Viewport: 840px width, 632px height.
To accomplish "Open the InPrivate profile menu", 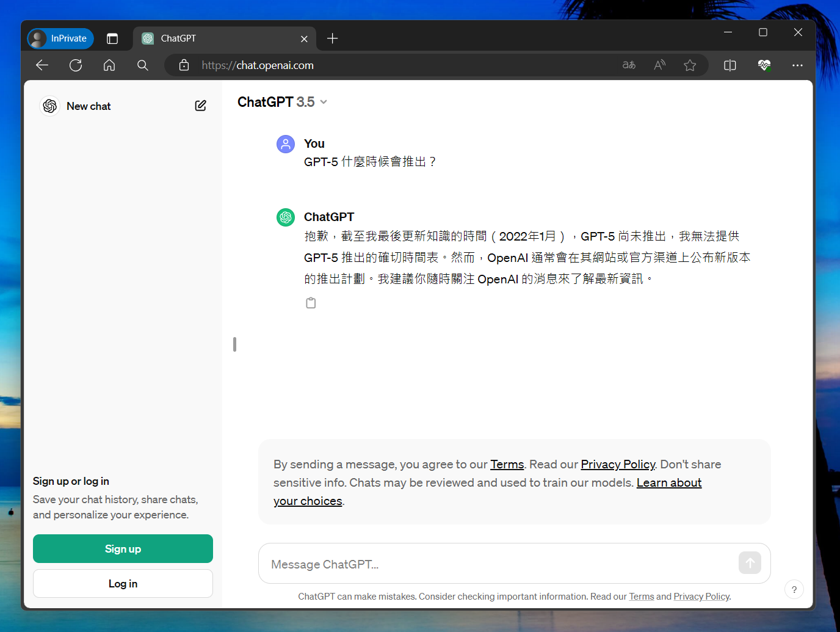I will (60, 38).
